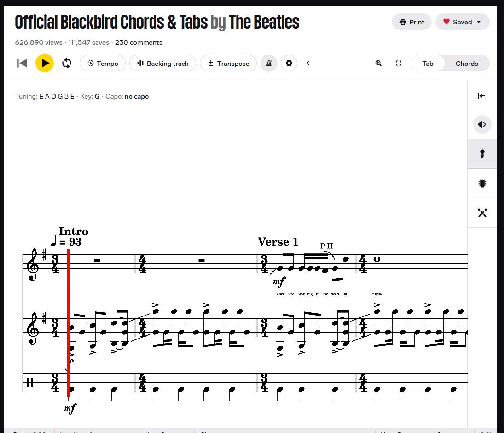
Task: Open the Tempo settings
Action: point(103,64)
